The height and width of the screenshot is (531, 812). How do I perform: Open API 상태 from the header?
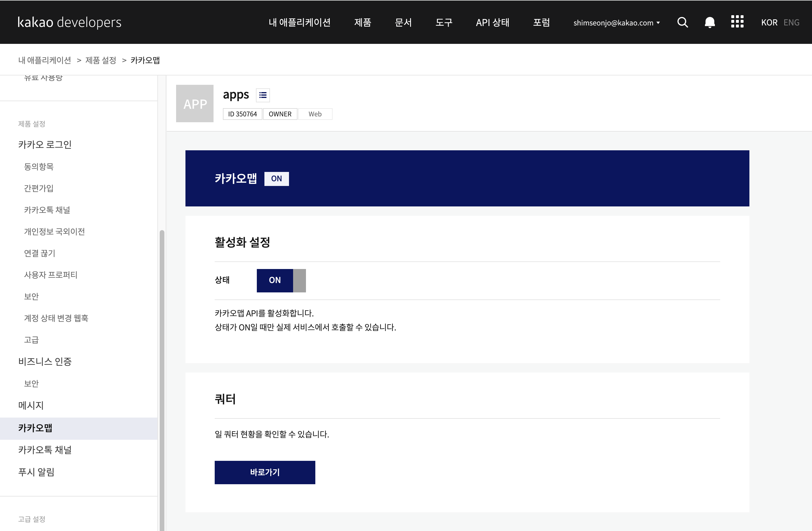click(x=492, y=23)
